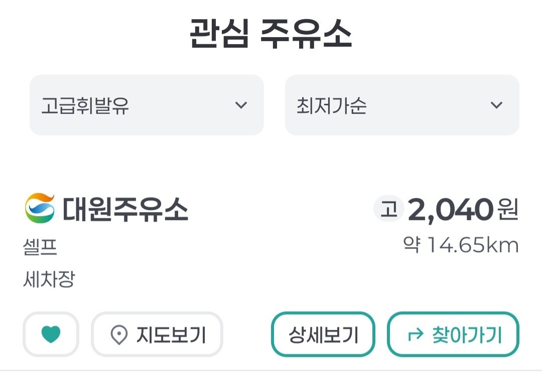Click the chevron arrow beside 고급휘발유

click(x=241, y=105)
